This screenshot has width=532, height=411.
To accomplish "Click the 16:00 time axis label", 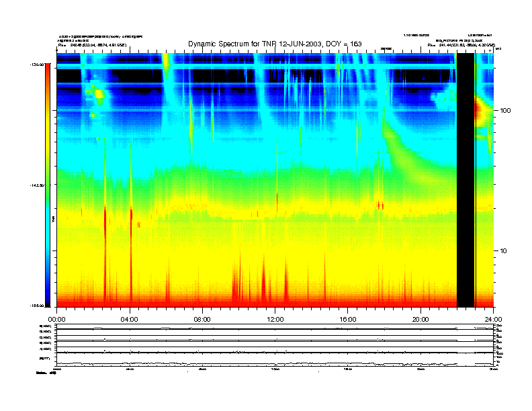I will 348,320.
